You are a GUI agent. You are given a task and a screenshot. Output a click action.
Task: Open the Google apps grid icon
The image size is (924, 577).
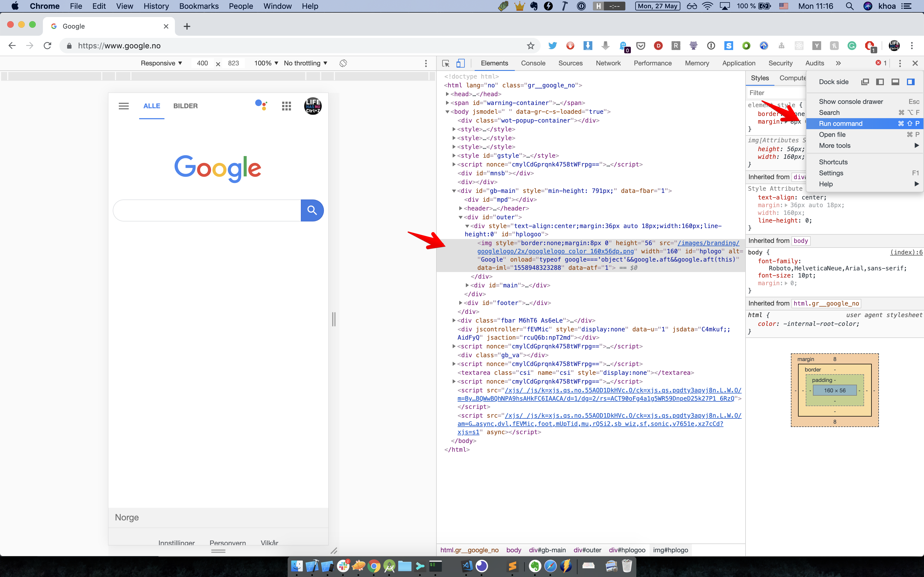(286, 106)
